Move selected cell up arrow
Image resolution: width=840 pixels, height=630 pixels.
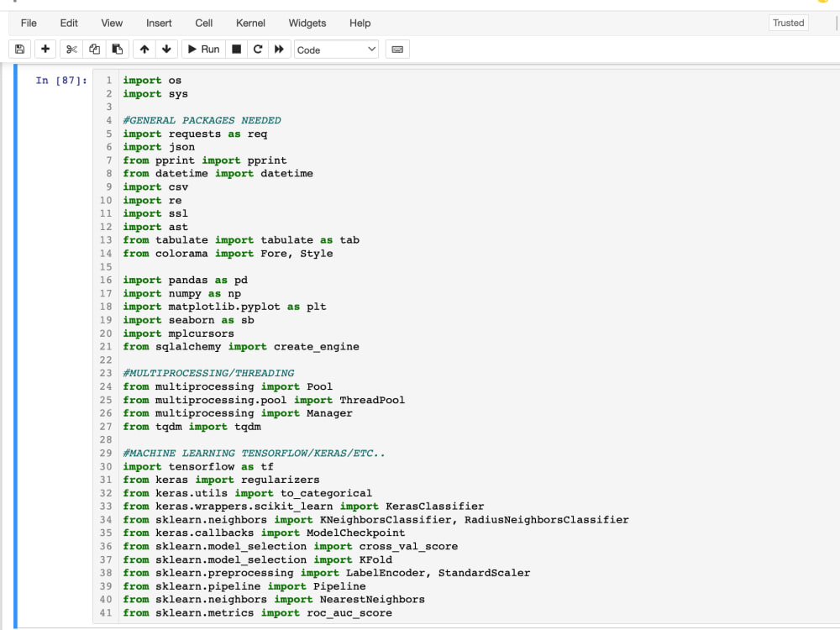pos(144,50)
